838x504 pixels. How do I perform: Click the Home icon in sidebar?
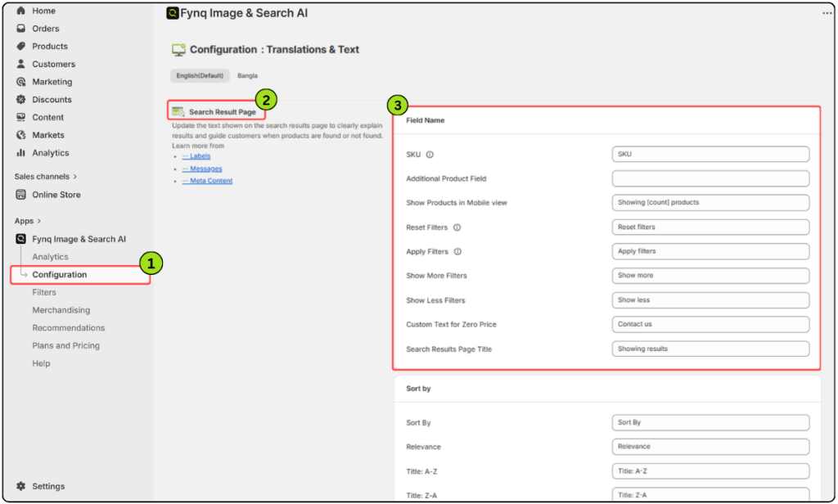coord(20,10)
